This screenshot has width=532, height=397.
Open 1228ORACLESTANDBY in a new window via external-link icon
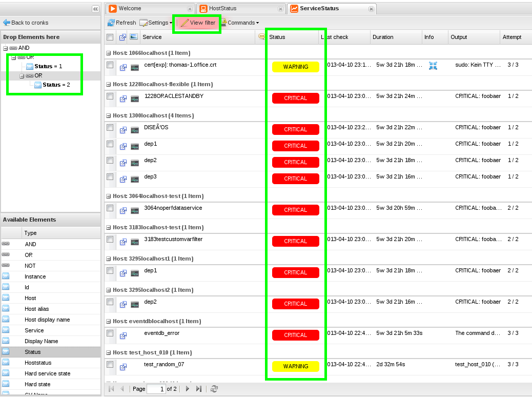[x=123, y=98]
